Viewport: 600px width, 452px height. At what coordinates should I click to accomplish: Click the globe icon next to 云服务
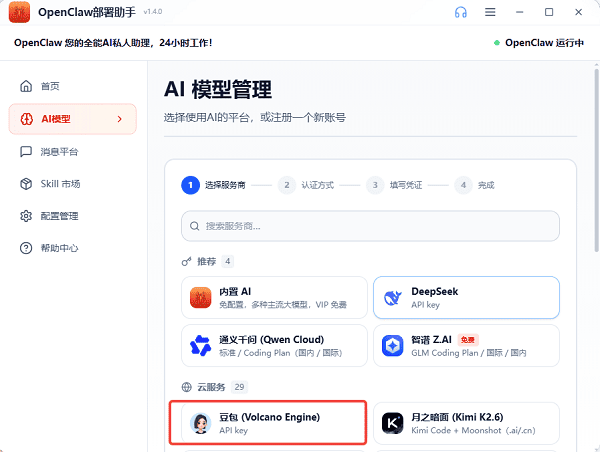(x=186, y=387)
